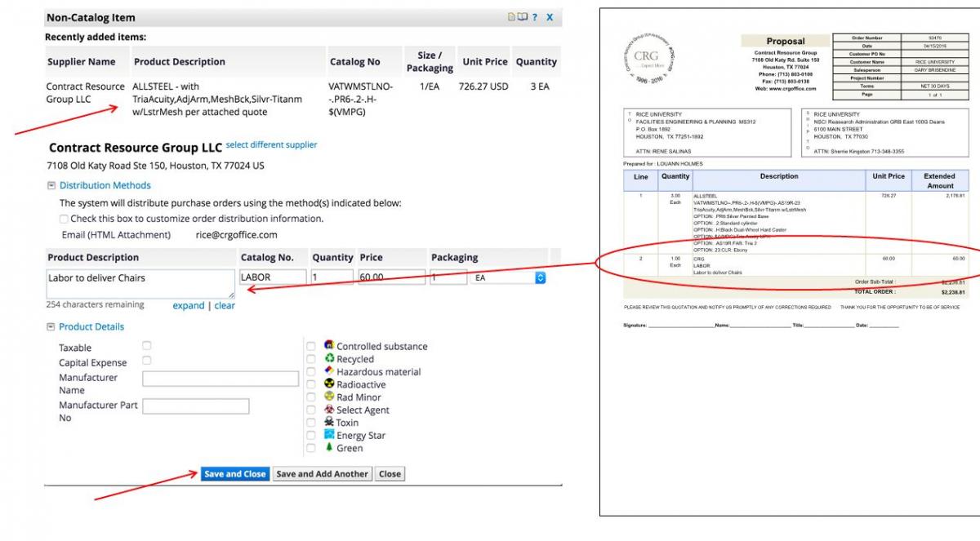980x541 pixels.
Task: Click 'TOTAL ORDER :' in the Proposal document
Action: tap(874, 290)
